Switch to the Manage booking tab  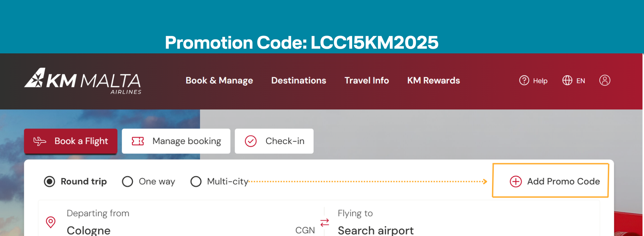pos(176,141)
